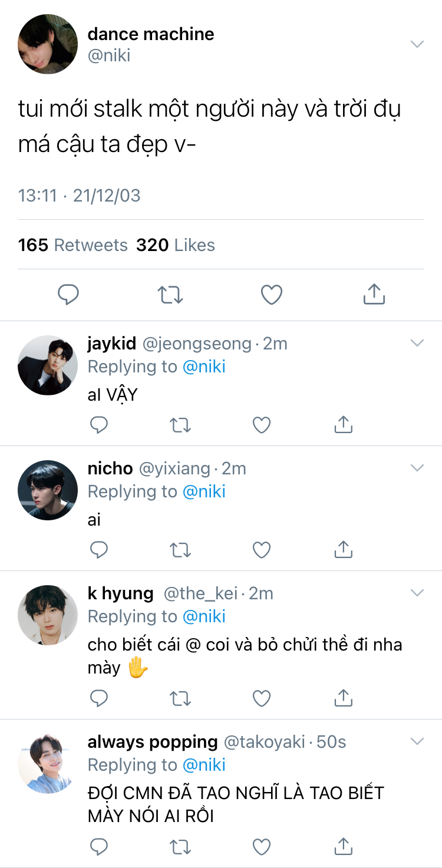Open the chevron menu on nicho's reply
The width and height of the screenshot is (442, 868).
(x=417, y=468)
